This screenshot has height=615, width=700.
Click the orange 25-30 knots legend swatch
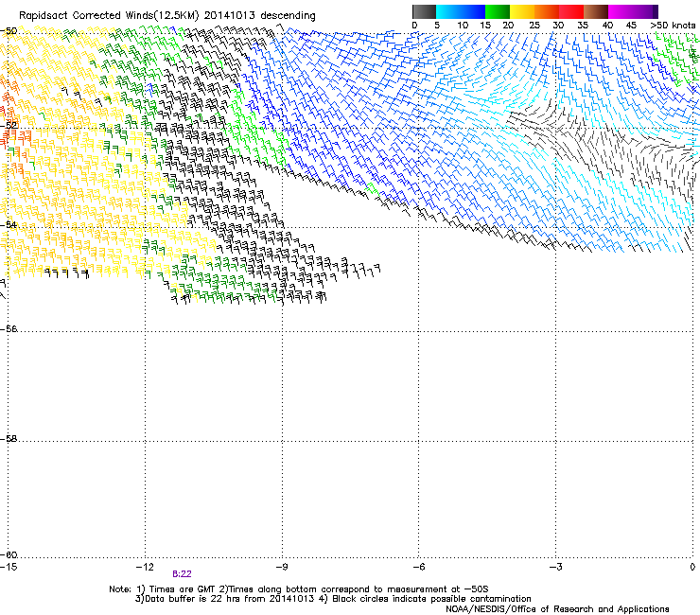[547, 11]
